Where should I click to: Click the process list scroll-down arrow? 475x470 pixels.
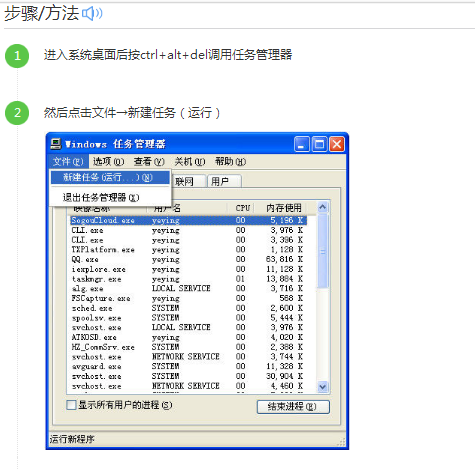pos(322,386)
